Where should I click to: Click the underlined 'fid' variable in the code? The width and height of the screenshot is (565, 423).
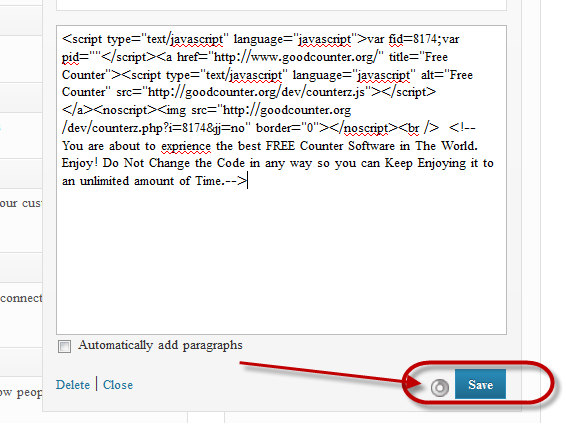396,39
